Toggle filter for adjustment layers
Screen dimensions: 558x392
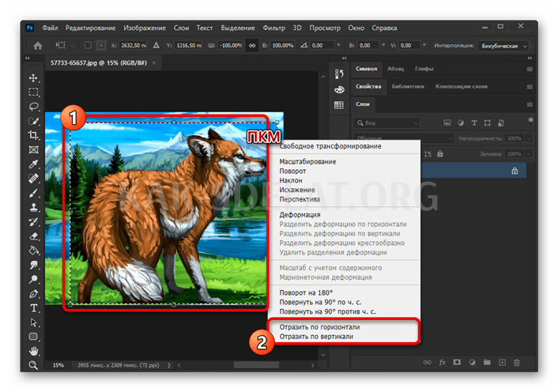tap(461, 123)
